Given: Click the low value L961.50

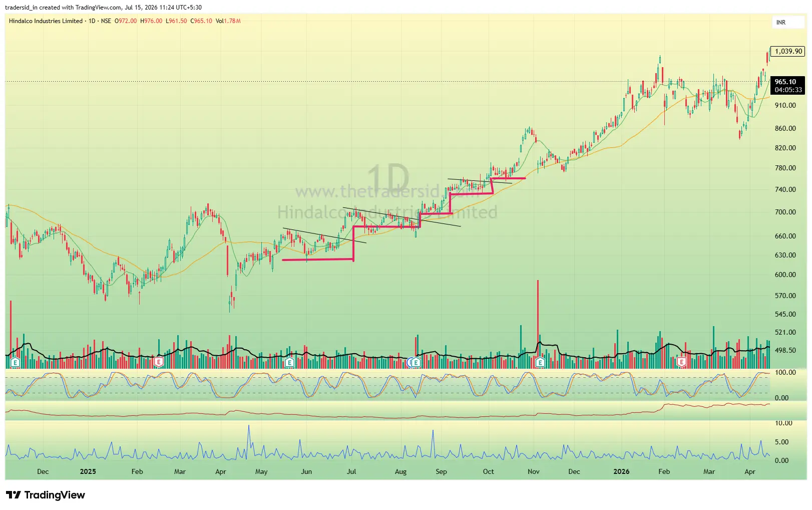Looking at the screenshot, I should [x=176, y=21].
